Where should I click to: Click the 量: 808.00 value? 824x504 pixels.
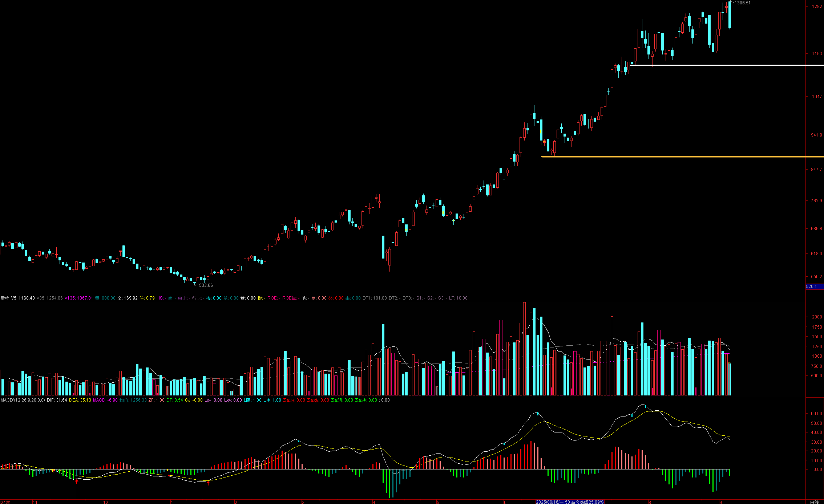point(105,298)
